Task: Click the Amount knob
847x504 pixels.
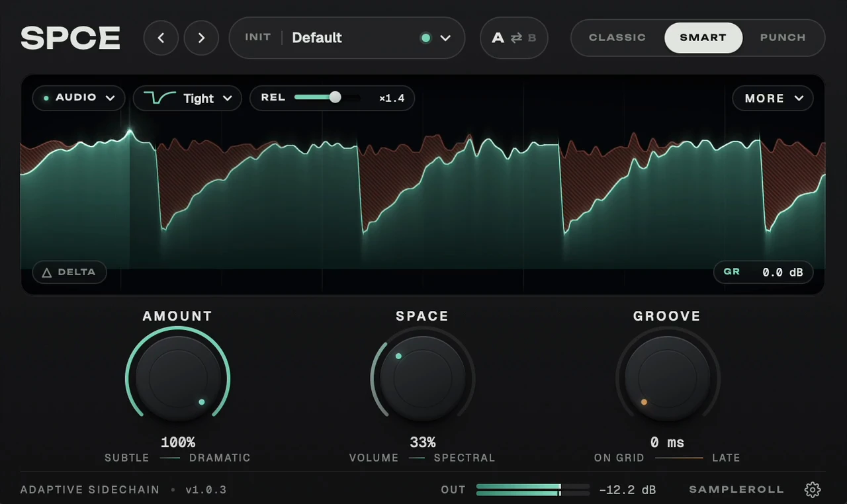Action: pos(178,378)
